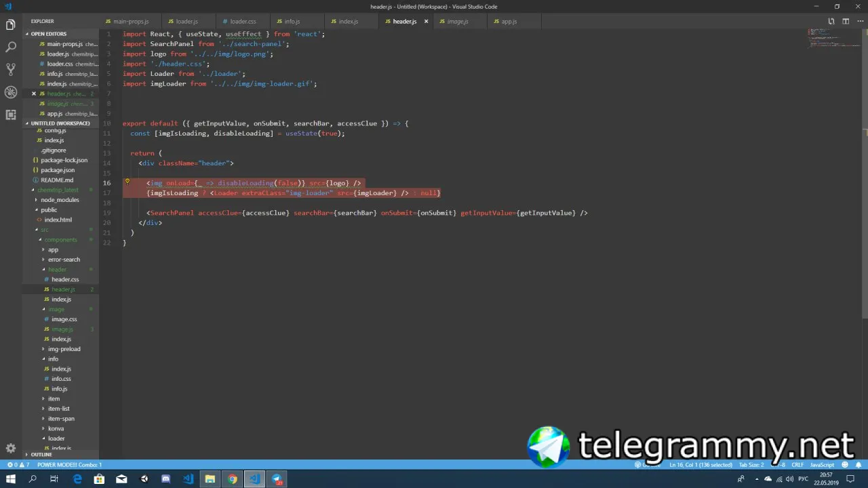Open info.css in the file tree
868x488 pixels.
pos(61,379)
